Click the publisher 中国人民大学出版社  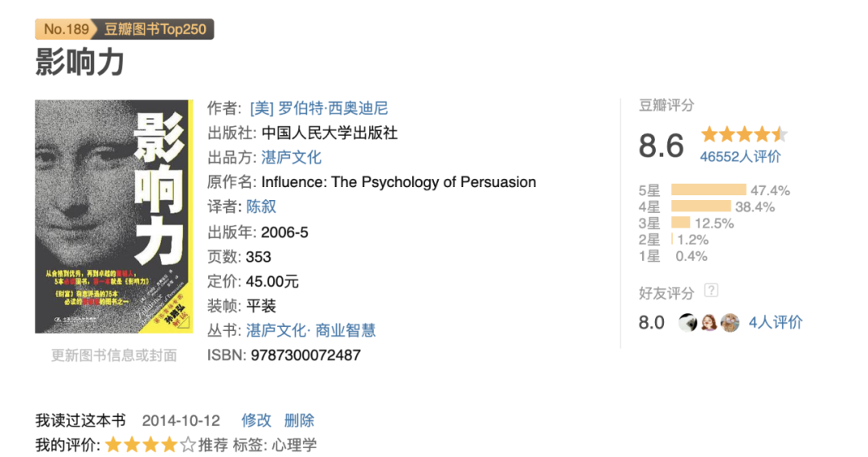tap(330, 133)
